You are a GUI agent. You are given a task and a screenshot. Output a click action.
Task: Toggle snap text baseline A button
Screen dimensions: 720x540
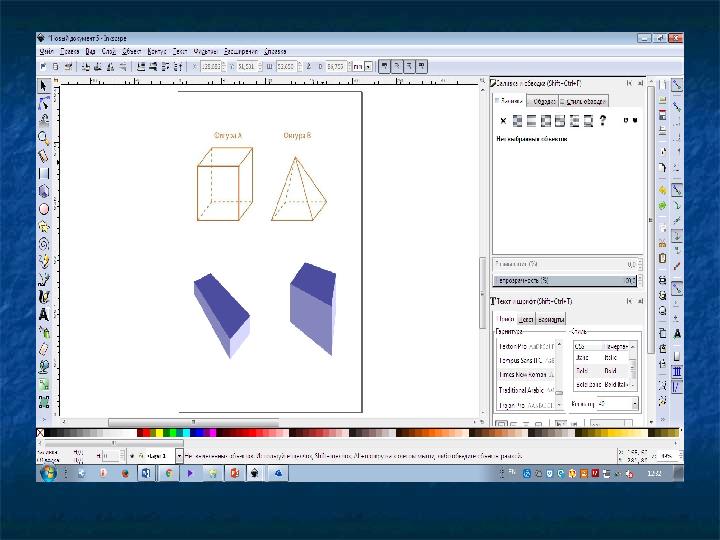[677, 334]
